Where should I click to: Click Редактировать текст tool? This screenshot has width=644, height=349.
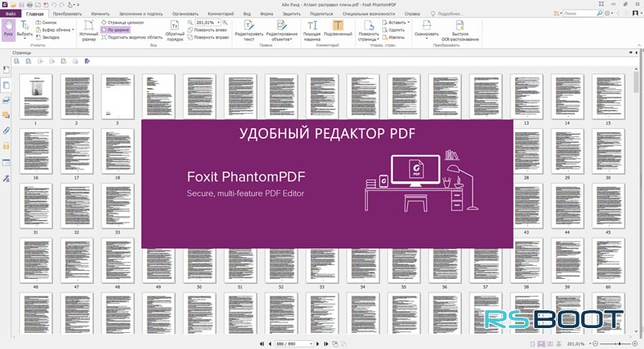click(249, 31)
